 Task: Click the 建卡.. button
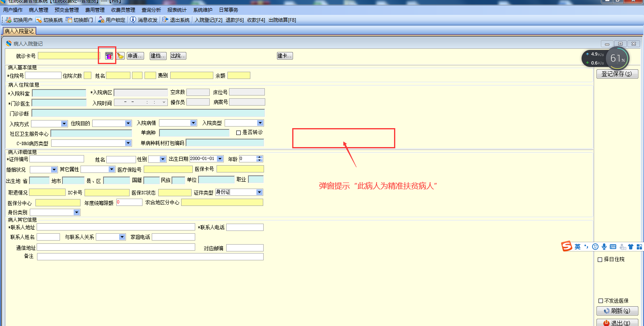[x=285, y=56]
